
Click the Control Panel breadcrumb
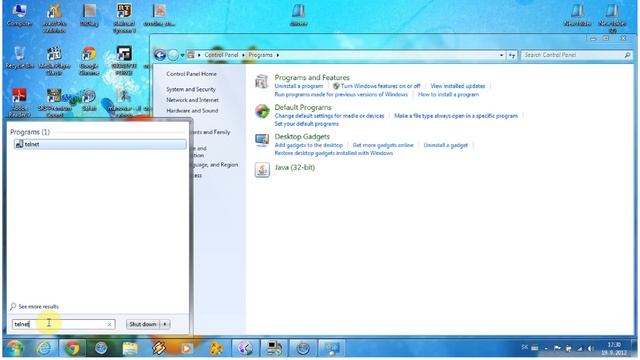point(221,55)
